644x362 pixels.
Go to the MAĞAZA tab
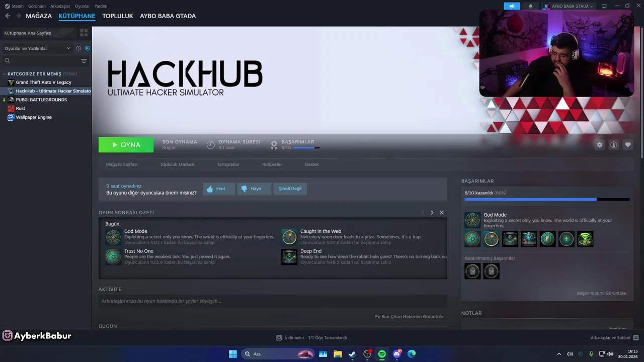coord(39,16)
